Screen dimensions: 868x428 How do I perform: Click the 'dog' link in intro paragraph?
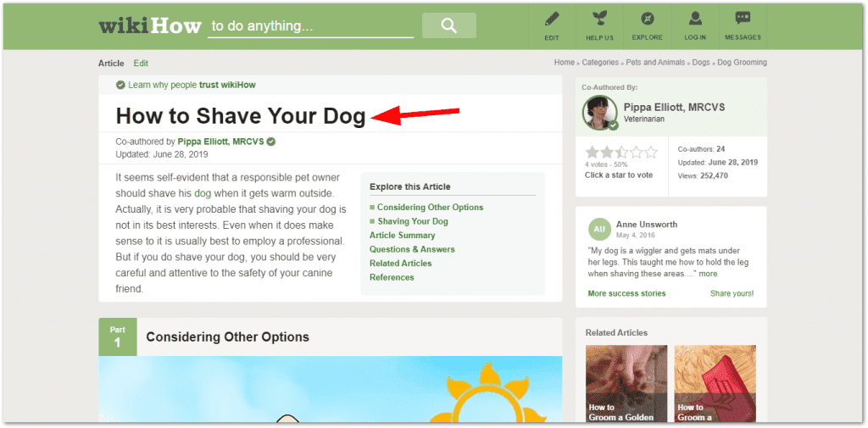tap(203, 194)
